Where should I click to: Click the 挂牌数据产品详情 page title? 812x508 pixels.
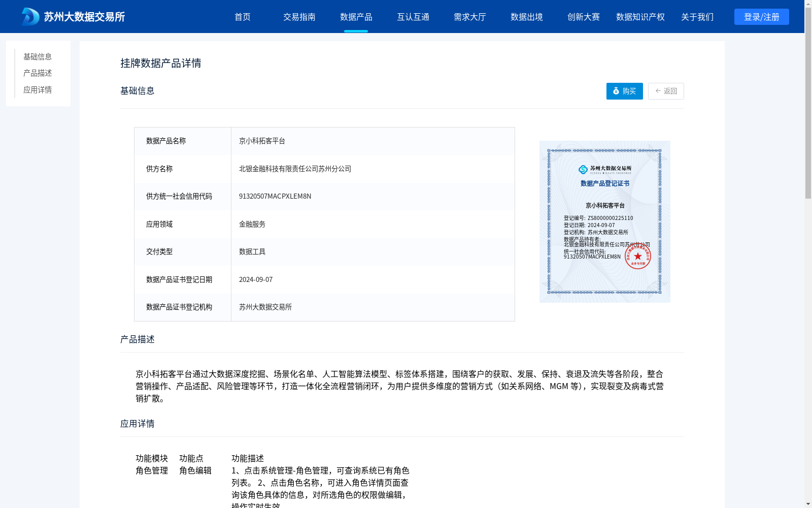(x=161, y=63)
